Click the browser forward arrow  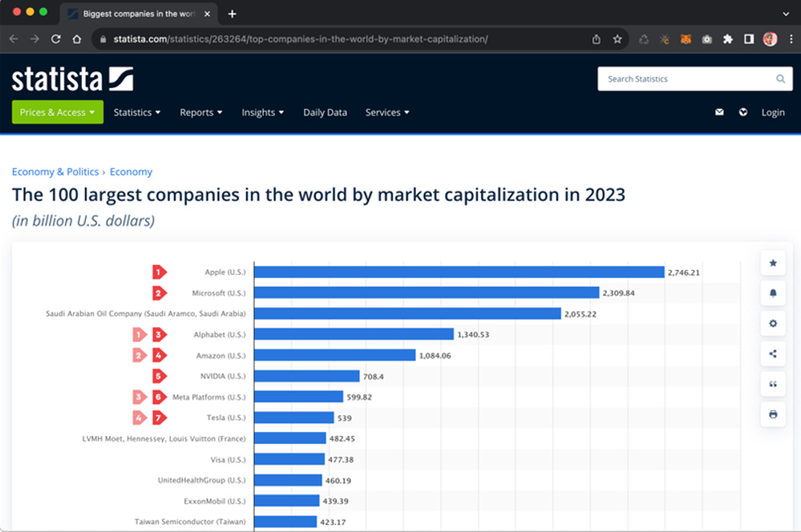tap(34, 38)
